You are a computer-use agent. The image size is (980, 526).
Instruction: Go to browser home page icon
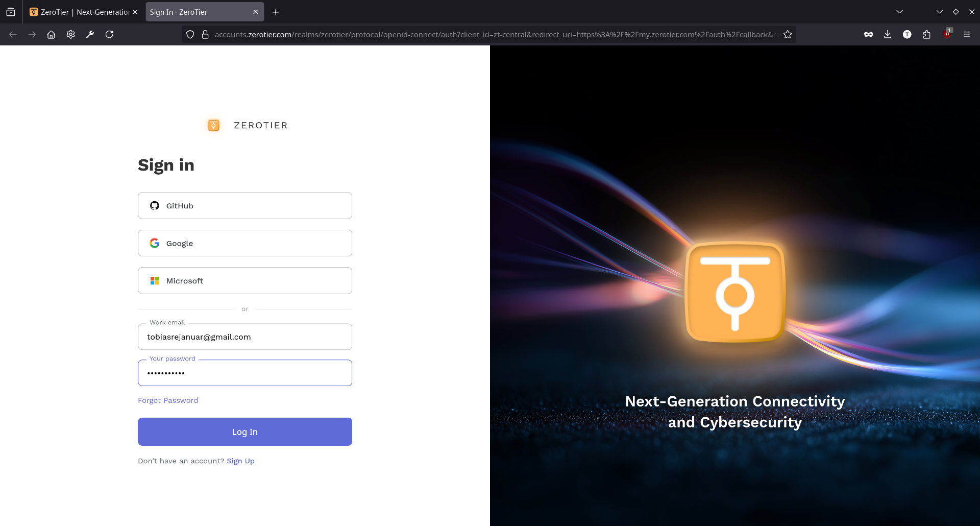point(51,34)
